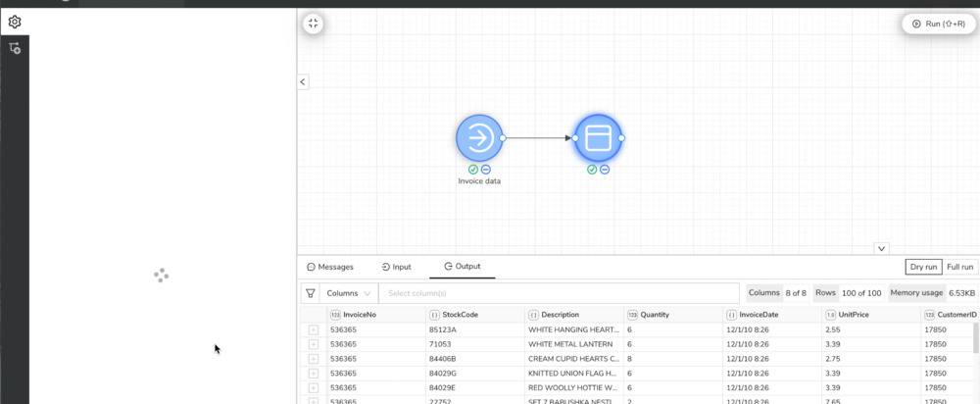
Task: Switch to the Input tab
Action: [x=396, y=267]
